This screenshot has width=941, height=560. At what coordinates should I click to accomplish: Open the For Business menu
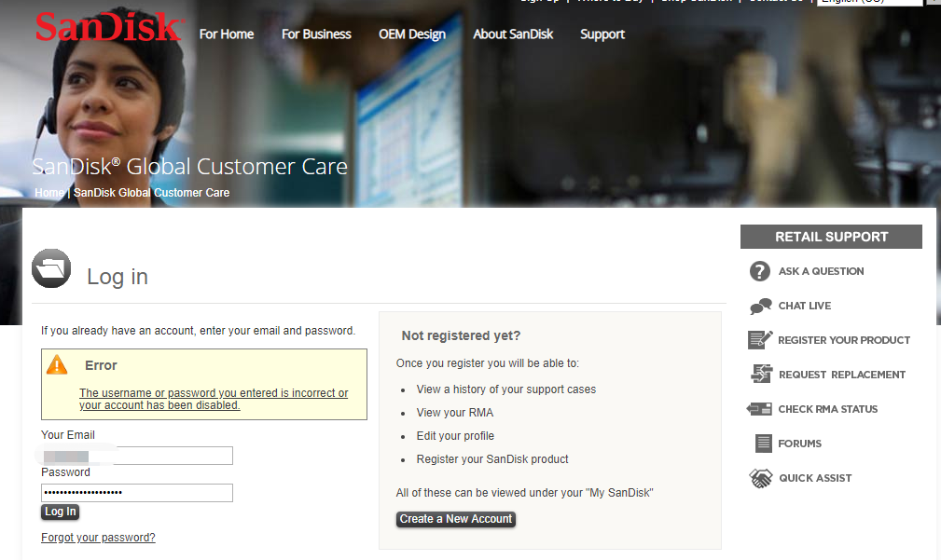[316, 34]
